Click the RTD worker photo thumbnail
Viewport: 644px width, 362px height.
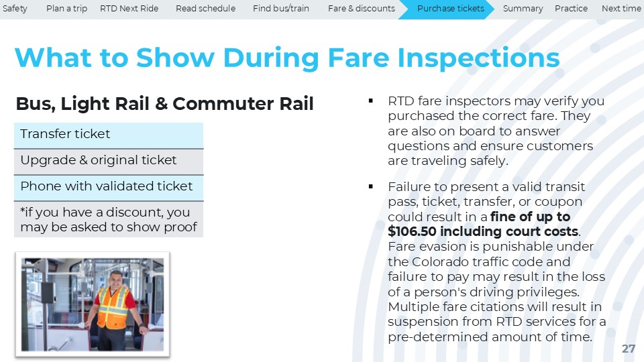click(93, 304)
